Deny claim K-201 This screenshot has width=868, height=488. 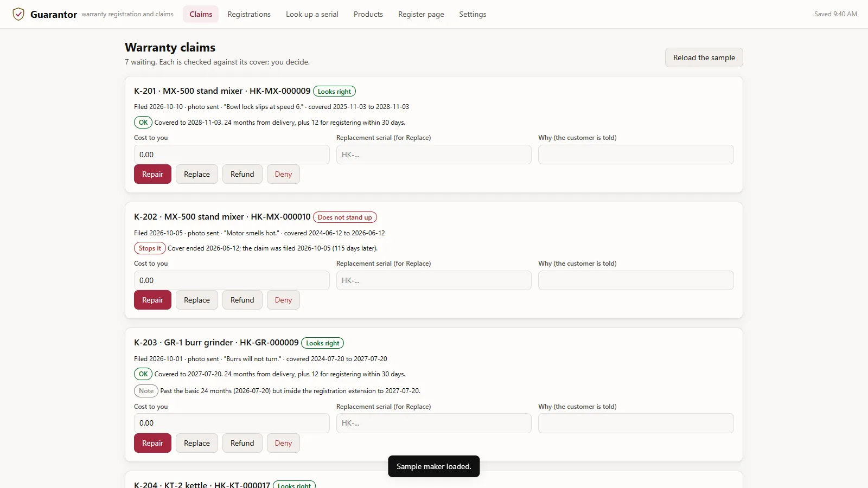[x=283, y=174]
